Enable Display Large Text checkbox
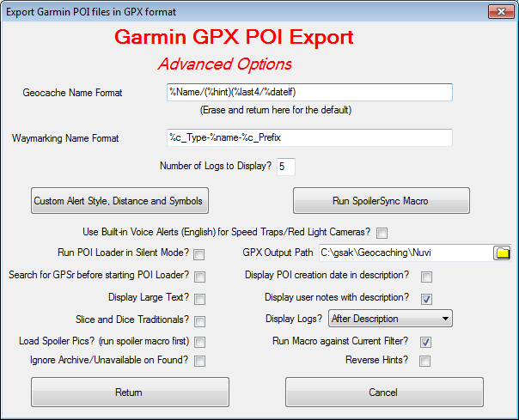This screenshot has height=420, width=519. [x=199, y=299]
